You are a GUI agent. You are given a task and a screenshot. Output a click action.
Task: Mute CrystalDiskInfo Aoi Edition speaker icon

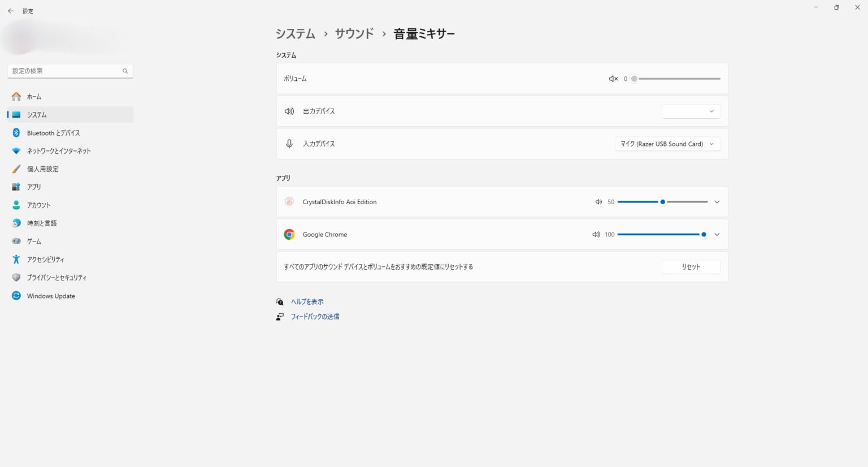coord(598,202)
